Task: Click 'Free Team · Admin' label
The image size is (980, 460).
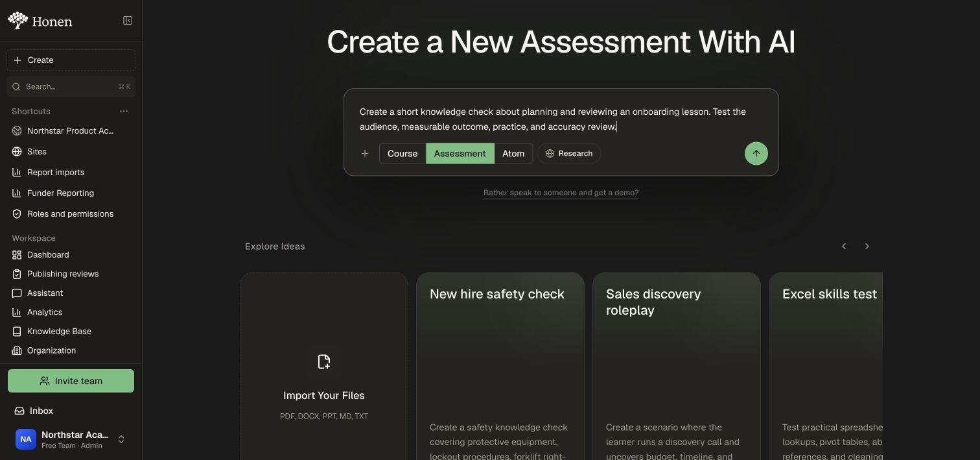Action: 72,446
